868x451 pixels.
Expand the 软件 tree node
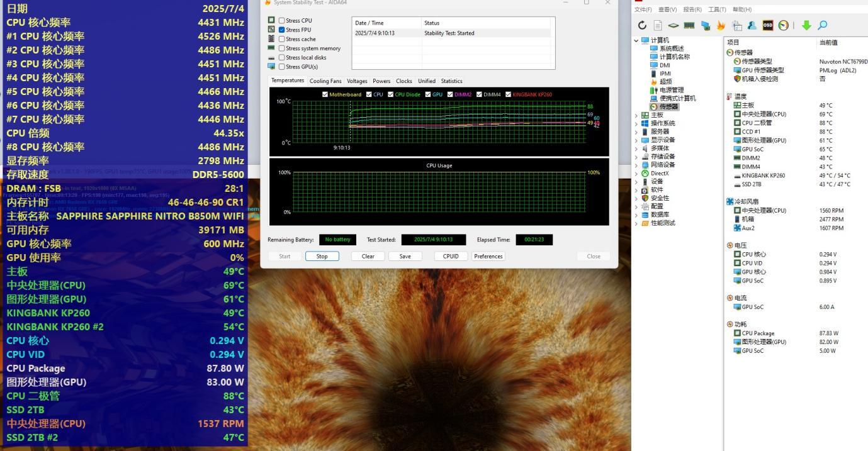click(x=636, y=190)
